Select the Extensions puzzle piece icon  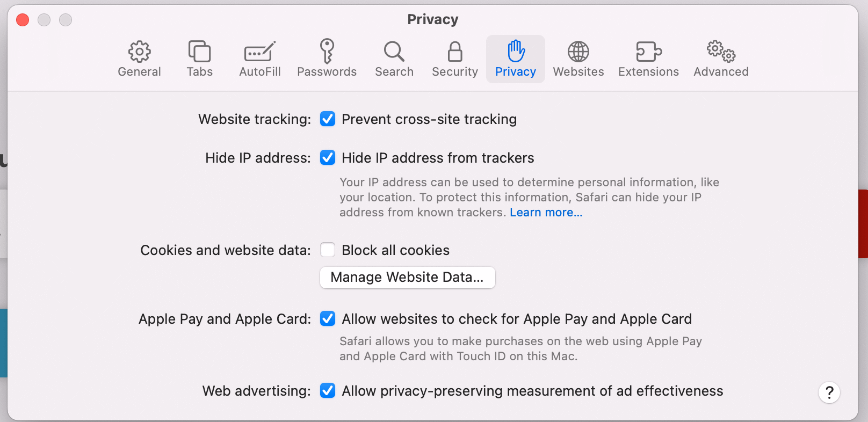point(648,52)
